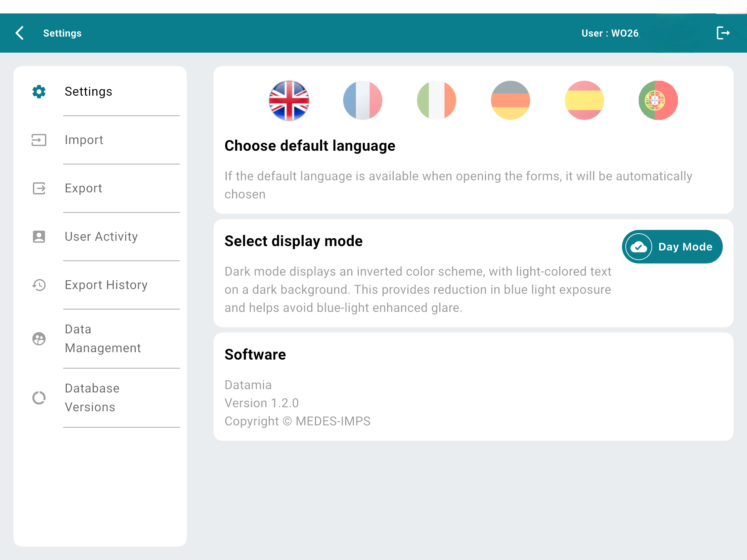
Task: Click the Export History clock icon
Action: [x=39, y=285]
